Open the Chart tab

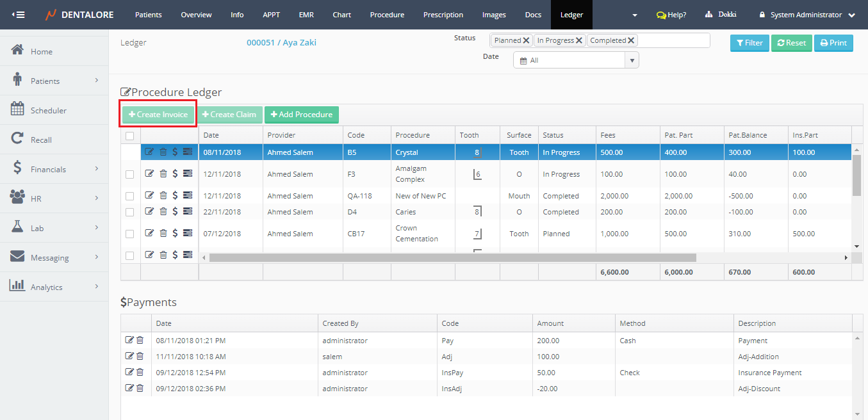tap(341, 15)
